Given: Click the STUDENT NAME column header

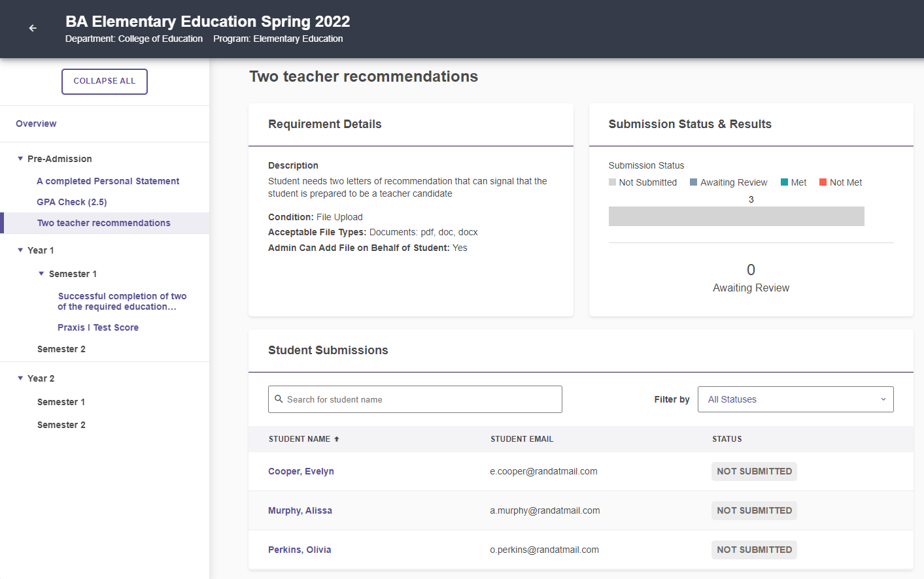Looking at the screenshot, I should pos(299,439).
